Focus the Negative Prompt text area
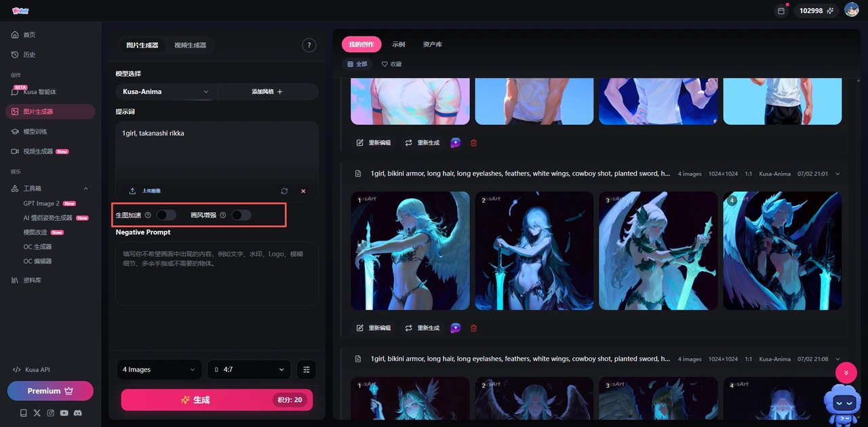868x427 pixels. pyautogui.click(x=217, y=274)
